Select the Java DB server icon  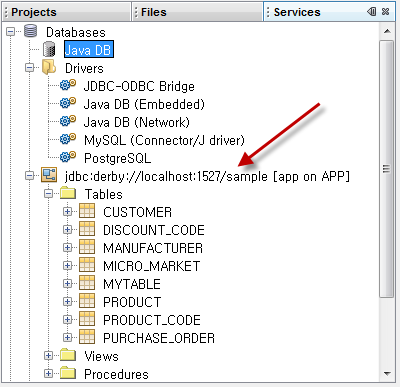click(x=49, y=49)
